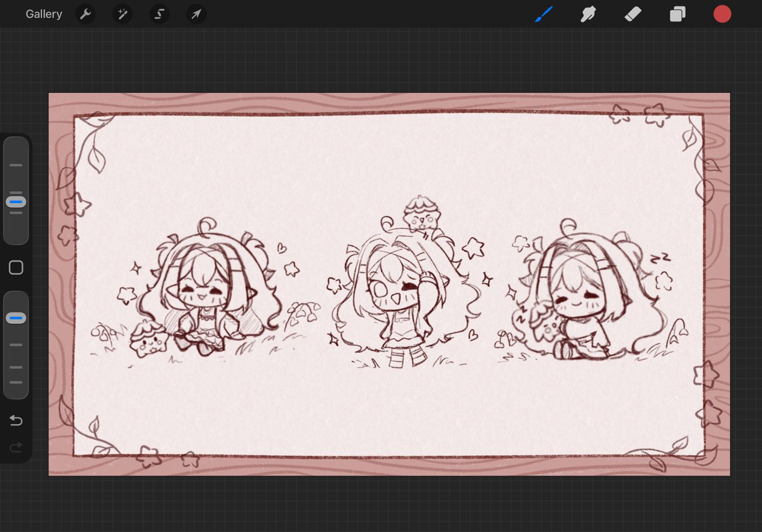Viewport: 762px width, 532px height.
Task: Select the Smudge tool
Action: [x=588, y=14]
